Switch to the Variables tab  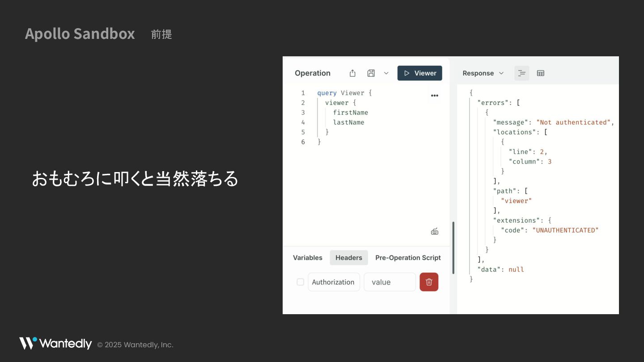308,258
